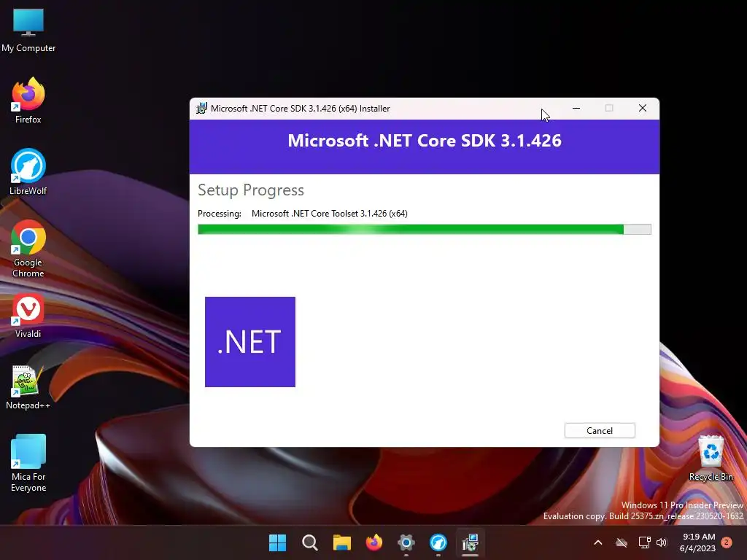
Task: Open taskbar Search
Action: click(x=309, y=542)
